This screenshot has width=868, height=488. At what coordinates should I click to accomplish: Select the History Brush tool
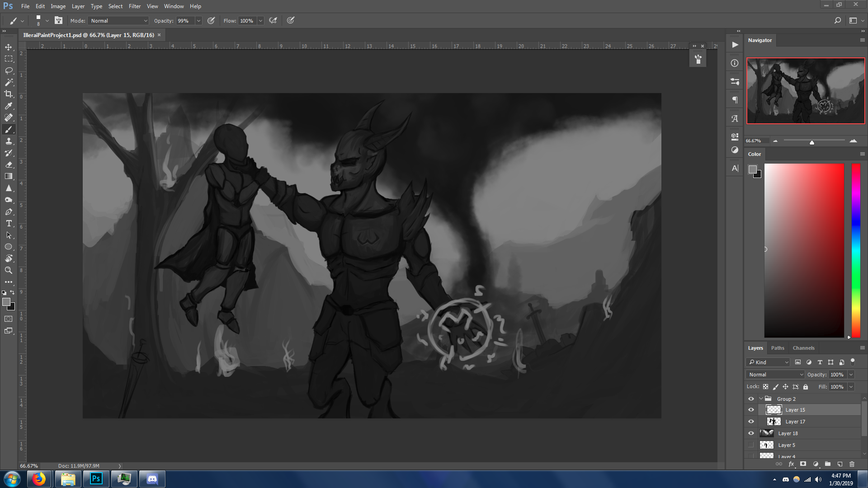9,153
